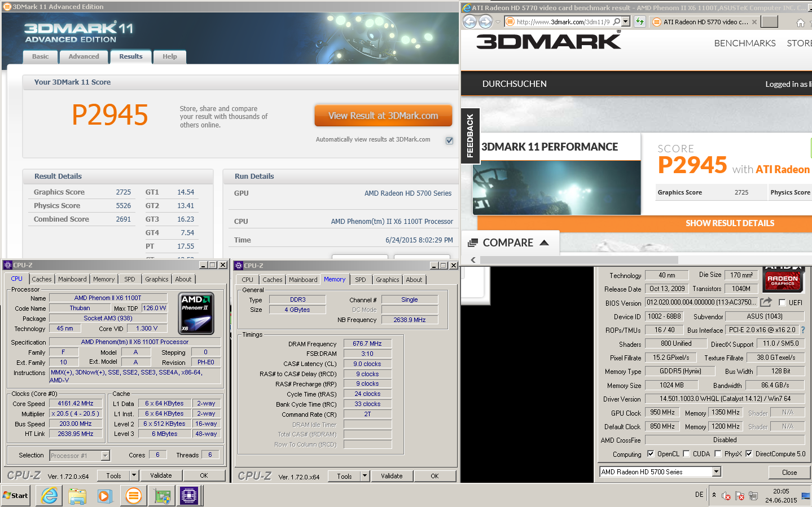Switch to GPU-Z graphics card taskbar icon
Image resolution: width=812 pixels, height=507 pixels.
coord(162,496)
